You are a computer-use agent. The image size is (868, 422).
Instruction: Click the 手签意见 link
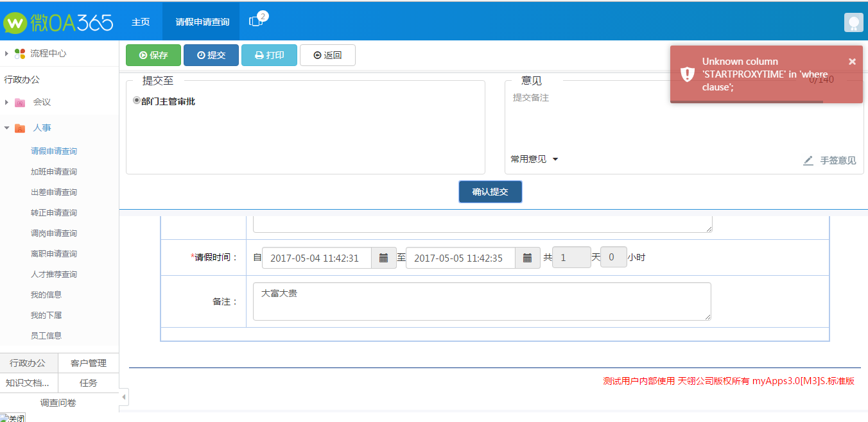838,160
